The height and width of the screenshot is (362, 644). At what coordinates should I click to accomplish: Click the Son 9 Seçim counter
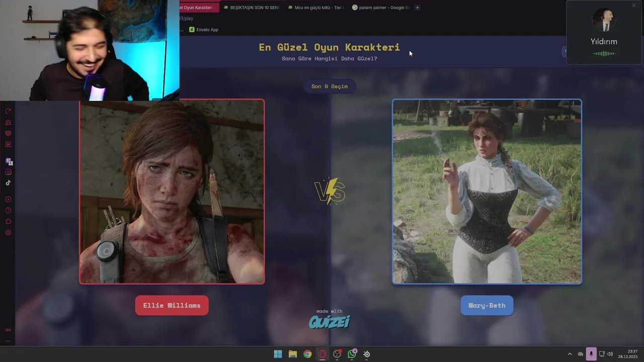click(x=330, y=86)
